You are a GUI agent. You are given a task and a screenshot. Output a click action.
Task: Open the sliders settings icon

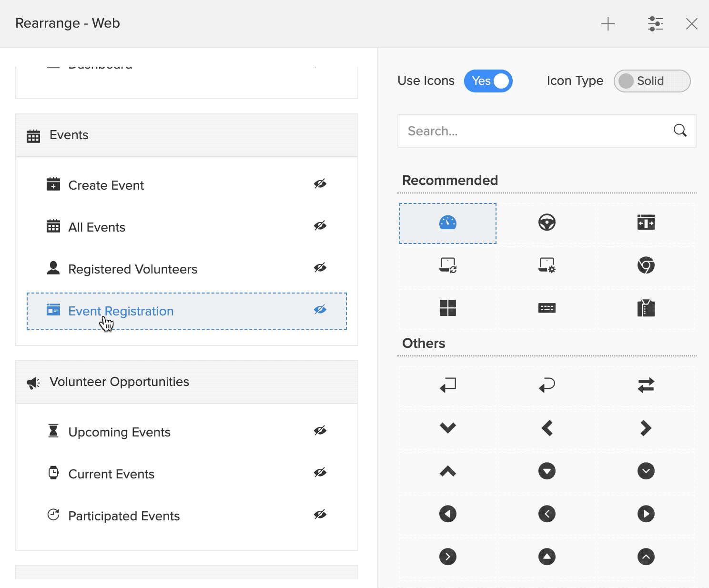tap(655, 24)
